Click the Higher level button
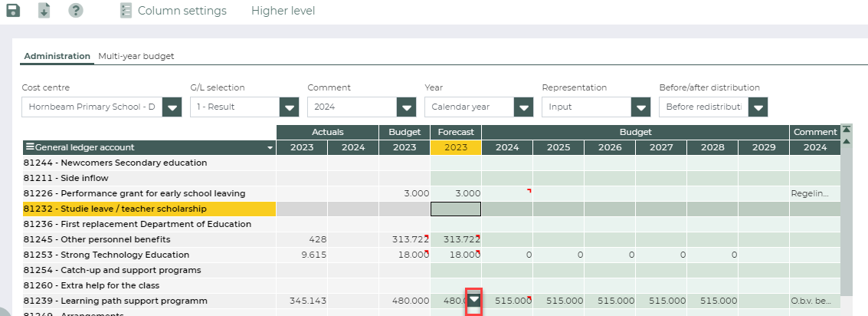 click(283, 11)
